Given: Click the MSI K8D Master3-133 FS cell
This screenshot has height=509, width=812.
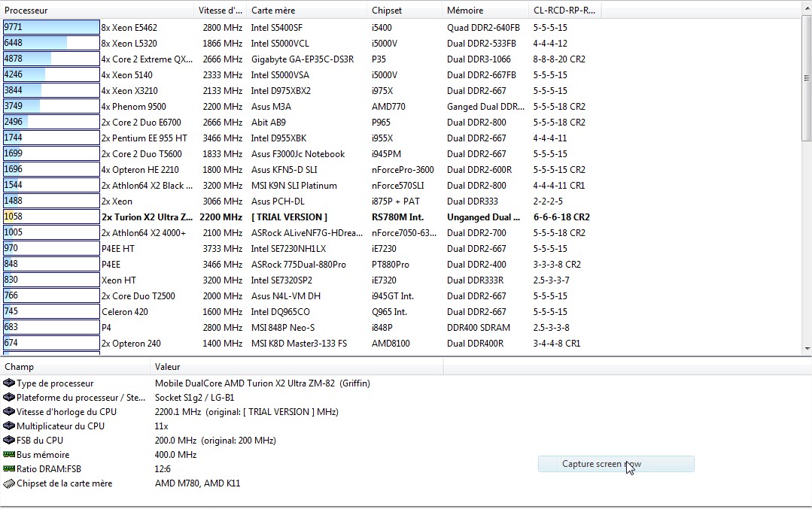Looking at the screenshot, I should [299, 343].
